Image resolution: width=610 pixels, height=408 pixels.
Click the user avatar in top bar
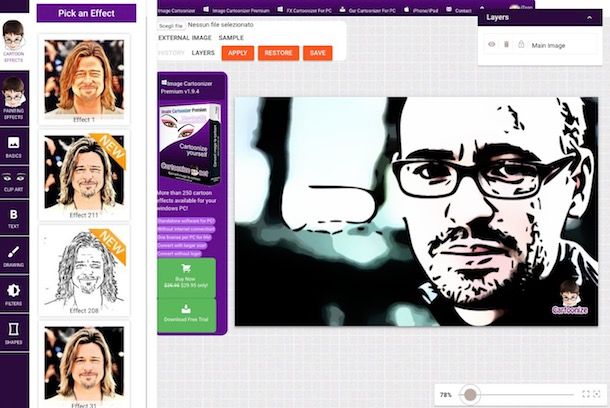(x=514, y=8)
